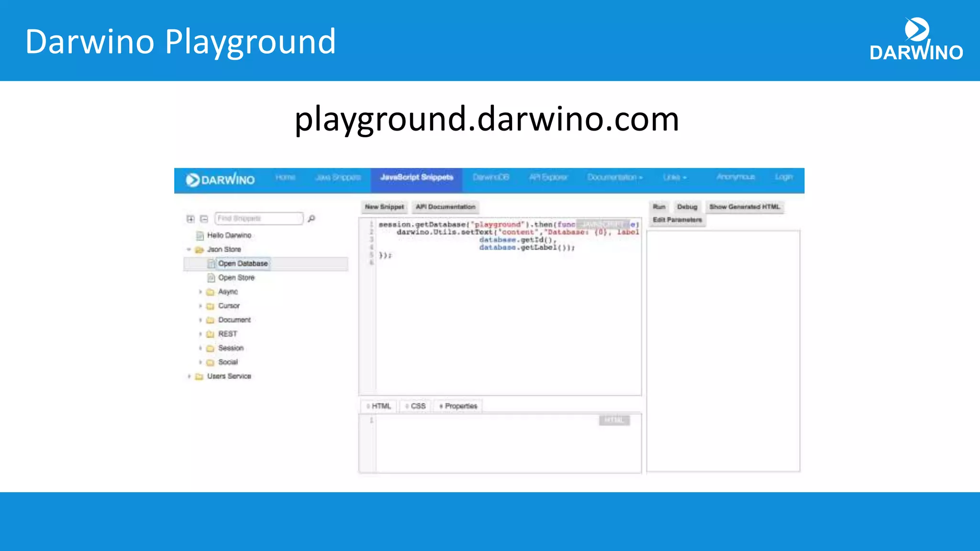Open the Documentation dropdown menu

[615, 177]
